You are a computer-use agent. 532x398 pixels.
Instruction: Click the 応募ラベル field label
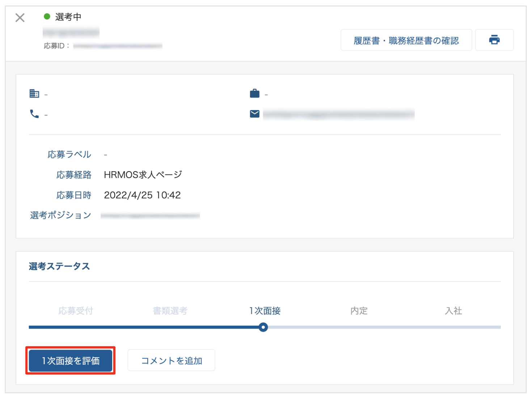[69, 154]
